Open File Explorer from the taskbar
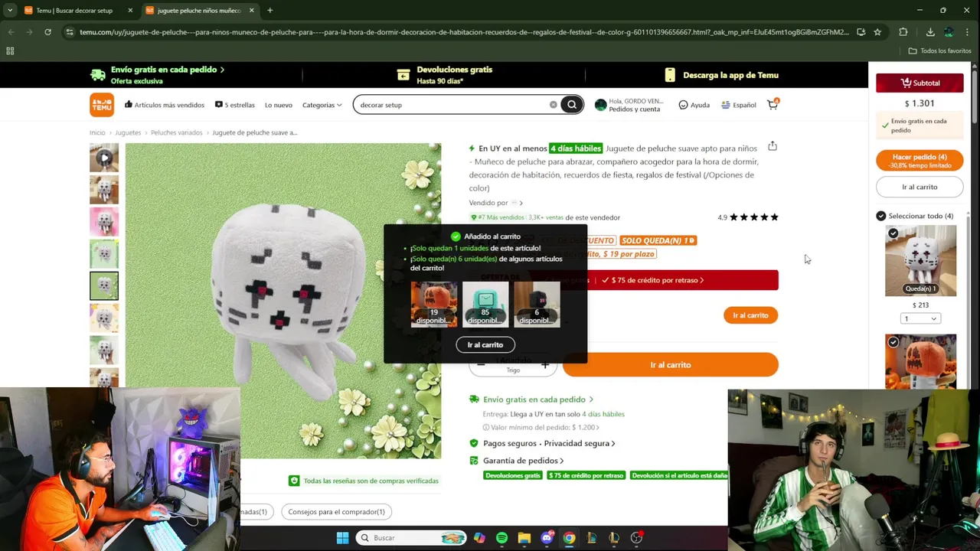 (x=524, y=538)
